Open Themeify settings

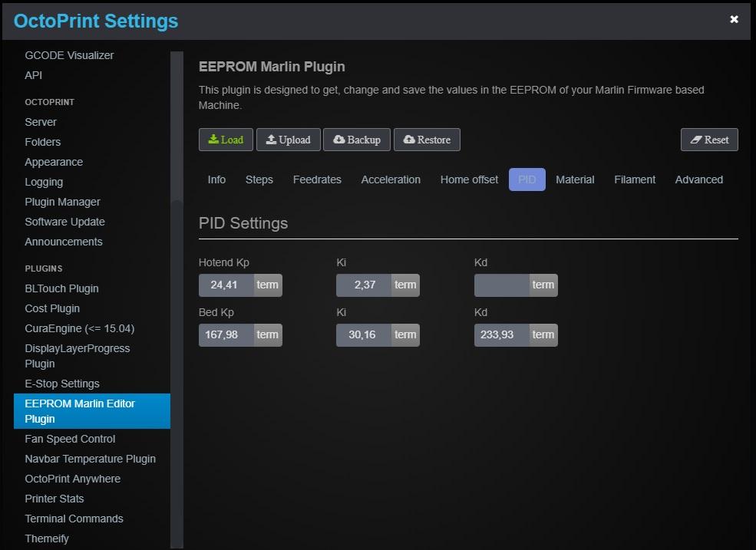46,539
